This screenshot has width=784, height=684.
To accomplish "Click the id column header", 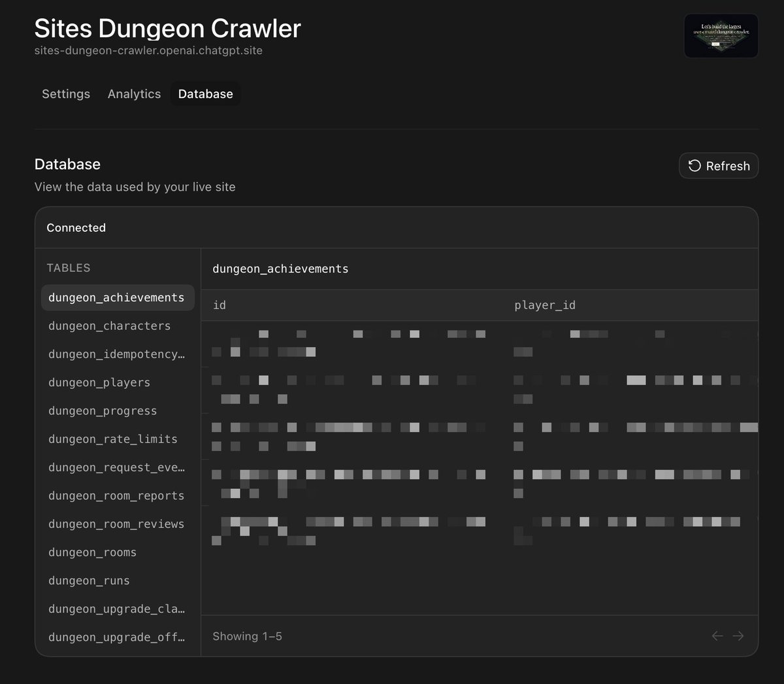I will pos(220,305).
